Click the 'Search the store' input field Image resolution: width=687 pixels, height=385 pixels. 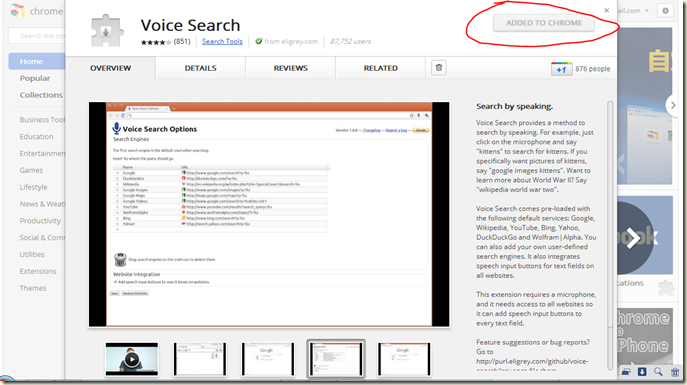coord(37,36)
